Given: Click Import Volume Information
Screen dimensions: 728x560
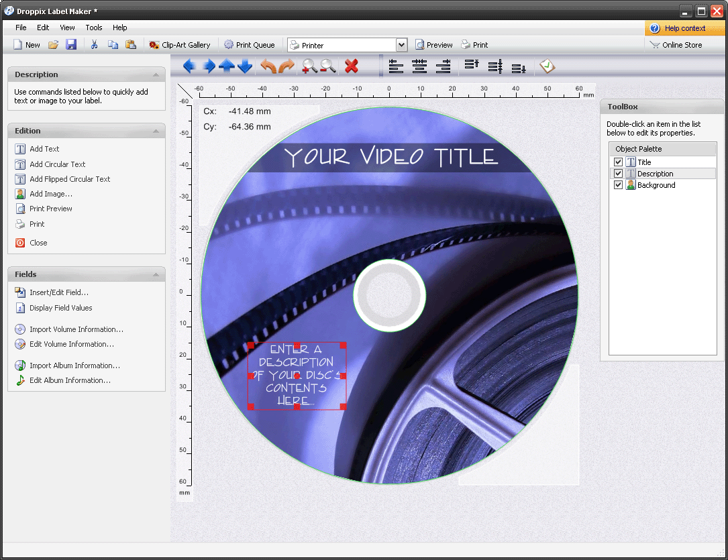Looking at the screenshot, I should click(69, 329).
